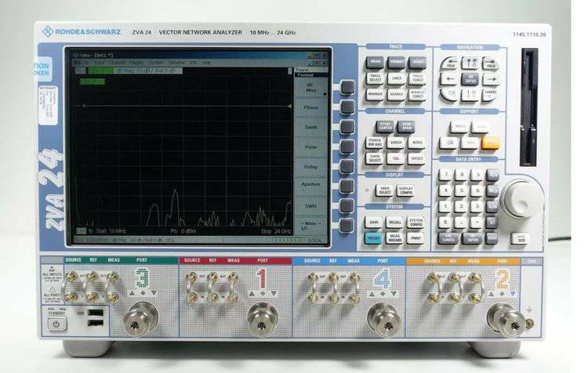Push the SAVE hardkey
Screen dimensions: 588x373
[x=374, y=223]
